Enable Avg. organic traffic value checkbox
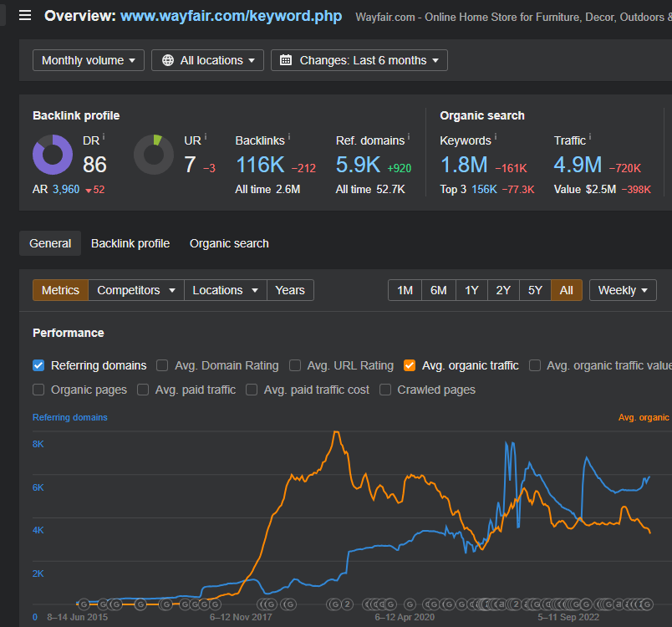 [x=534, y=365]
